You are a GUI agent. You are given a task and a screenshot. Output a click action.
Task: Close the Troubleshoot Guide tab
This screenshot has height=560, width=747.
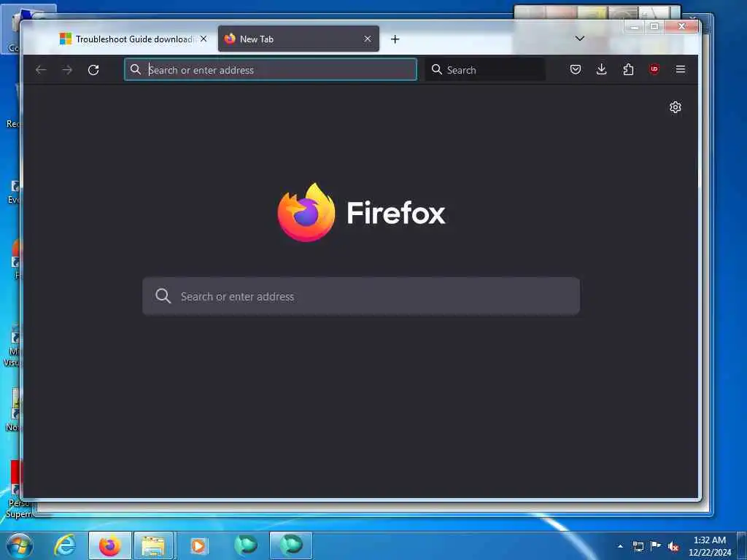click(x=204, y=39)
